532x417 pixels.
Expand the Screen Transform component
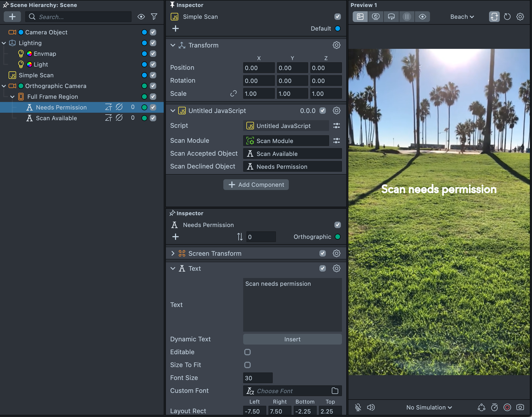pos(173,253)
